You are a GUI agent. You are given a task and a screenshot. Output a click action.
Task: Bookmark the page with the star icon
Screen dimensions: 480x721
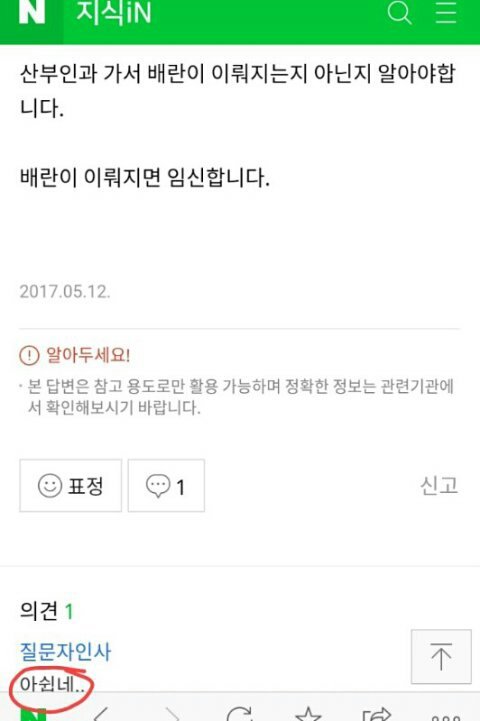(308, 714)
